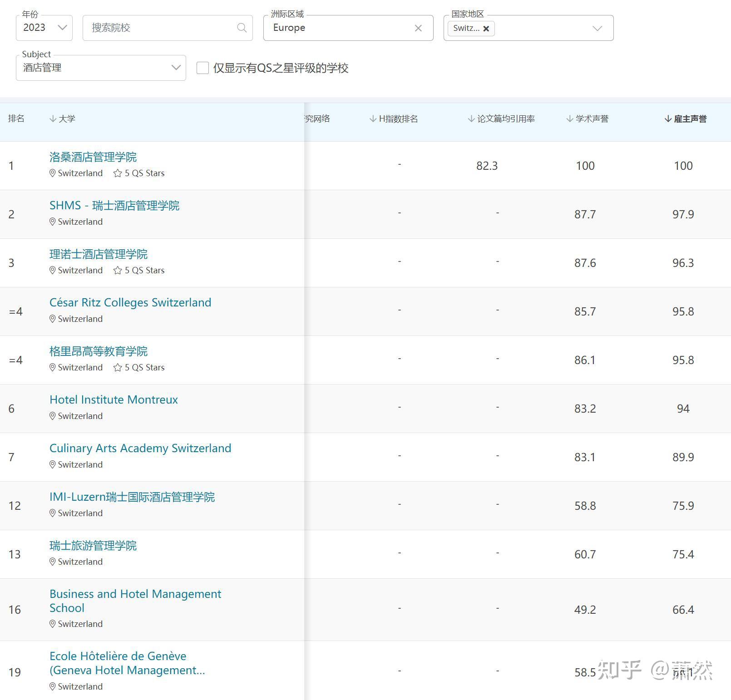The image size is (731, 700).
Task: Click location pin under Business and Hotel Management
Action: click(53, 624)
